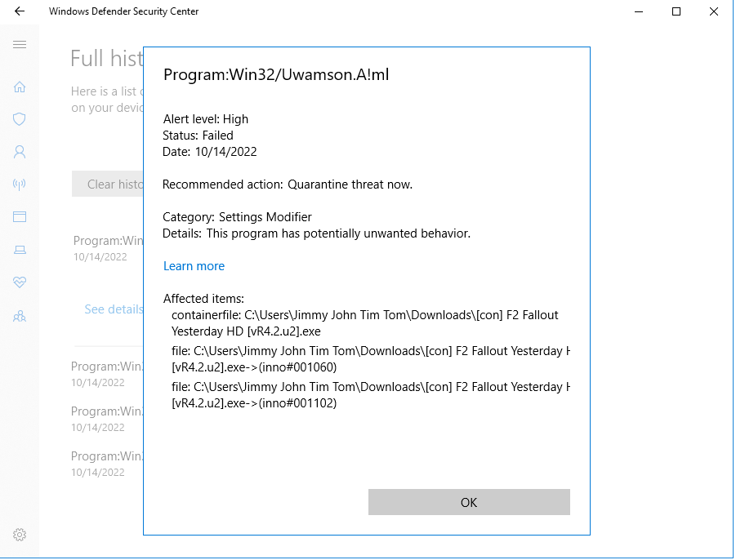Click the Full history page heading

tap(106, 59)
